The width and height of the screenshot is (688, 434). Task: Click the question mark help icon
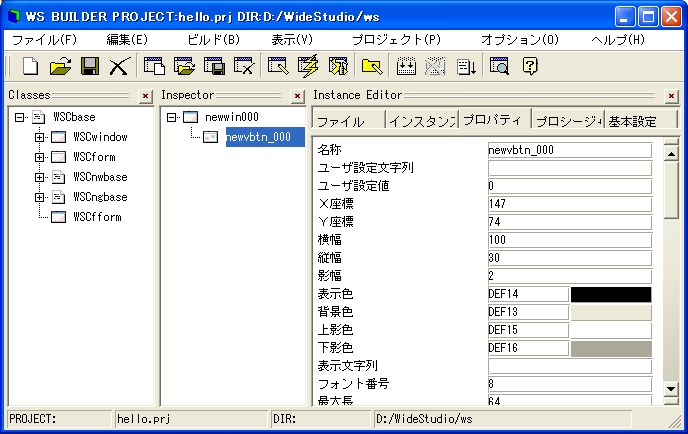click(x=530, y=67)
